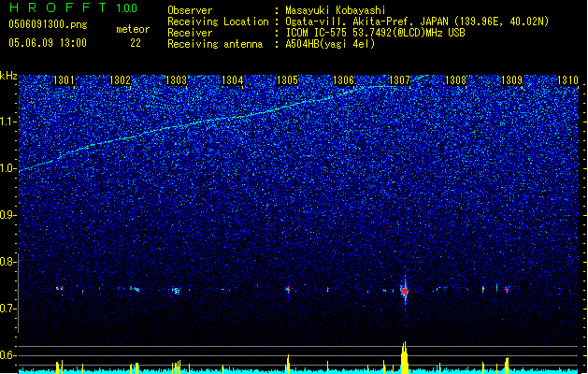The height and width of the screenshot is (374, 588).
Task: Click the kHz axis unit label
Action: [8, 76]
